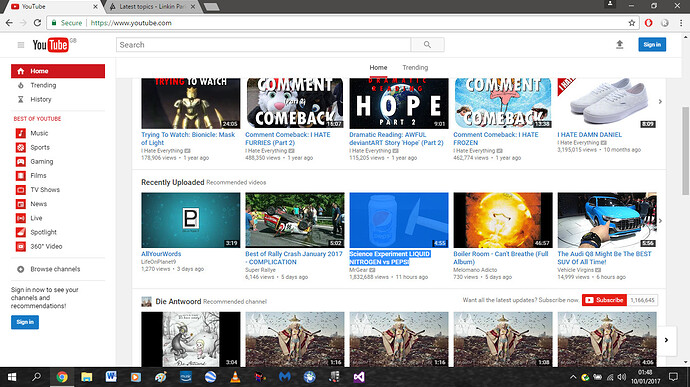Click the YouTube search input field
Screen dimensions: 690x387
(x=263, y=44)
